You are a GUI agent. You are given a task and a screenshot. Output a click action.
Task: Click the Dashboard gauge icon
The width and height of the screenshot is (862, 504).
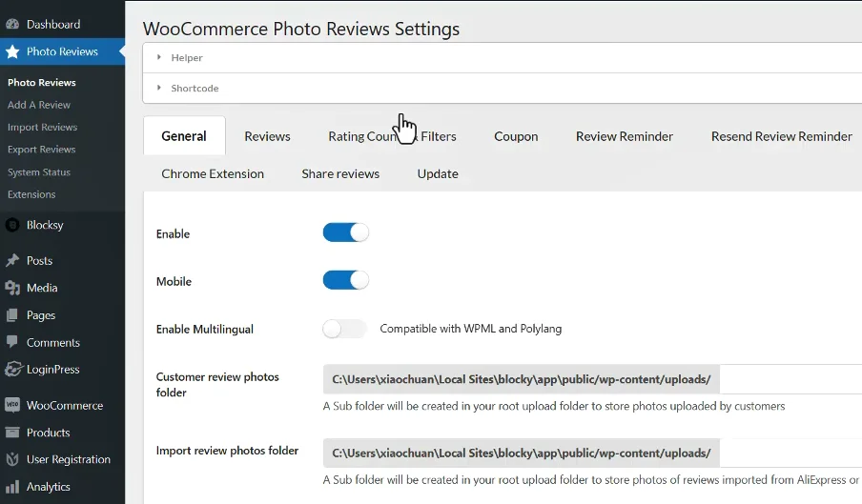click(x=12, y=24)
